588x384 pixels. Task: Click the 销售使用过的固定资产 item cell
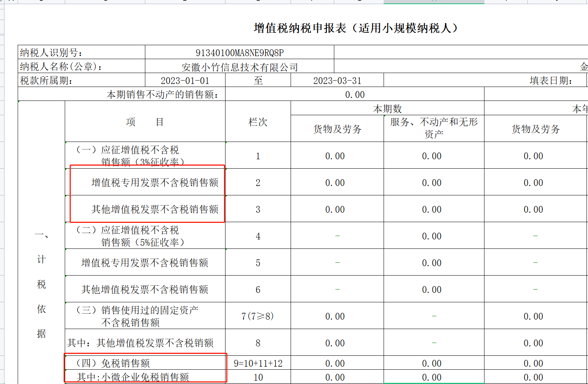coord(145,315)
